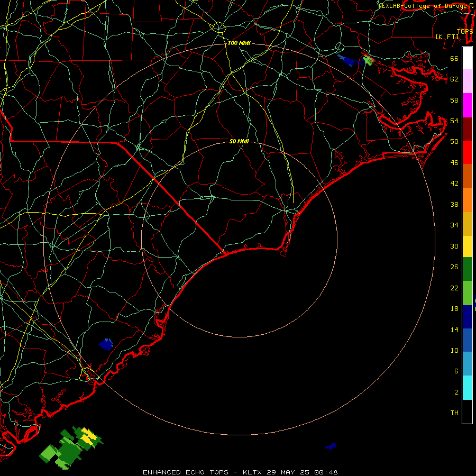Click the small navy echo over ocean
Screen dimensions: 476x476
[331, 446]
